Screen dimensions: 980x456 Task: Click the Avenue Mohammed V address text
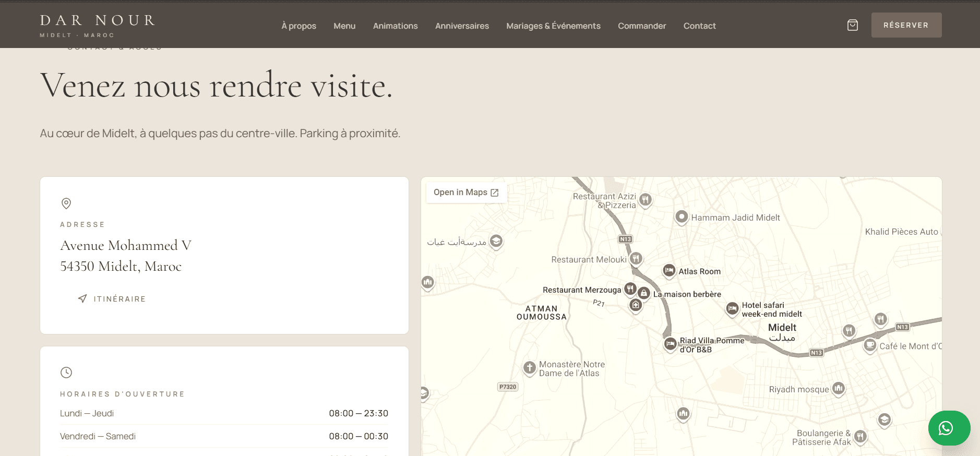126,245
